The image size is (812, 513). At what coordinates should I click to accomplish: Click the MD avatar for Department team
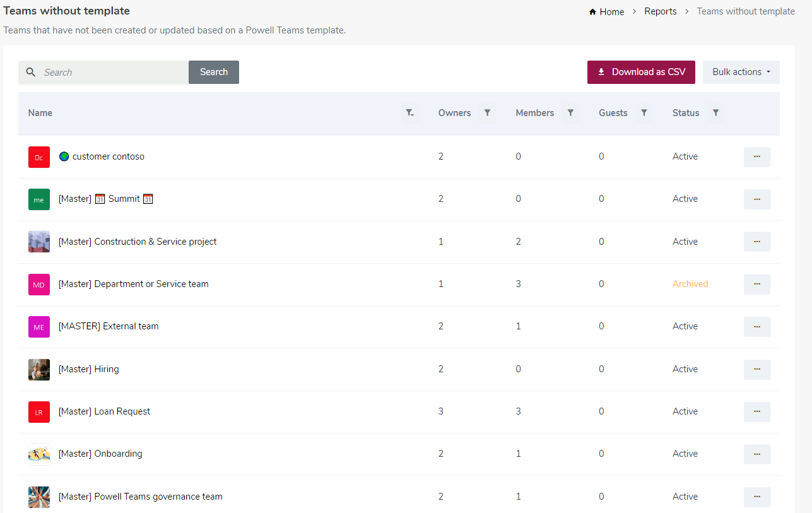[x=39, y=285]
